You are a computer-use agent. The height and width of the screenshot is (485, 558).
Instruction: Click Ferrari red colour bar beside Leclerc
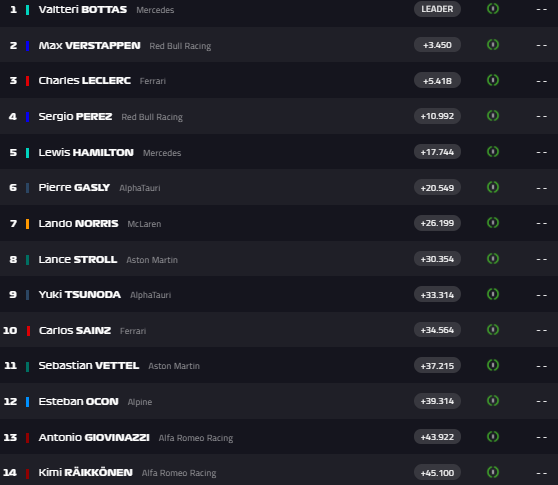[27, 81]
